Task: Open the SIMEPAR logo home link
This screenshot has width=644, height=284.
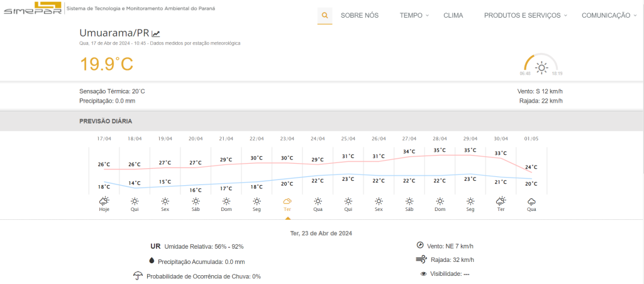Action: (33, 8)
